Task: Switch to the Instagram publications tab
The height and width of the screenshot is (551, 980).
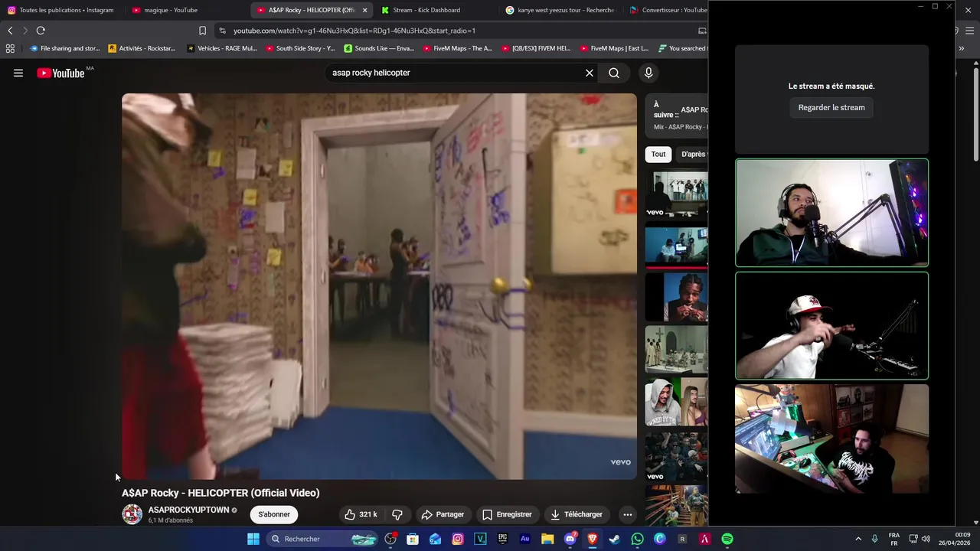Action: coord(61,10)
